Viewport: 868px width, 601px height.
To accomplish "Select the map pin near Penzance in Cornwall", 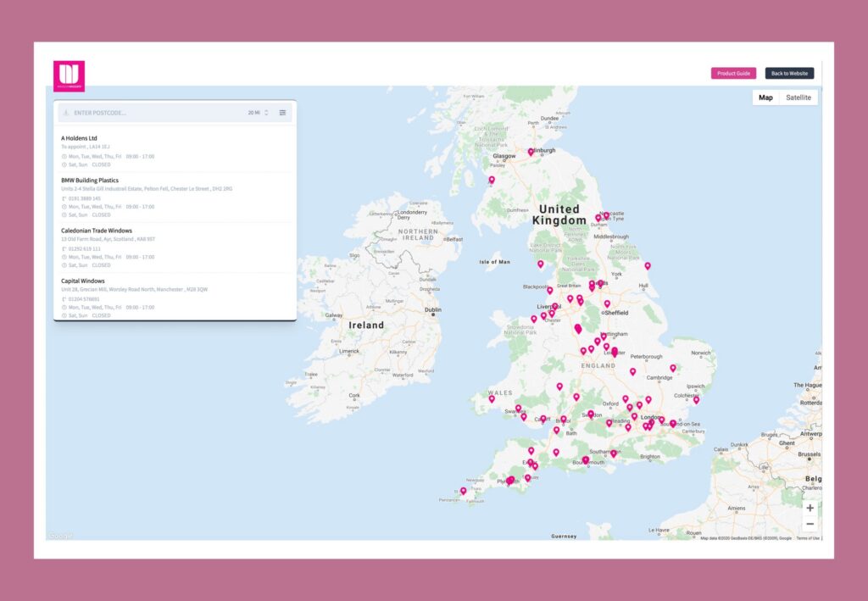I will pyautogui.click(x=464, y=491).
